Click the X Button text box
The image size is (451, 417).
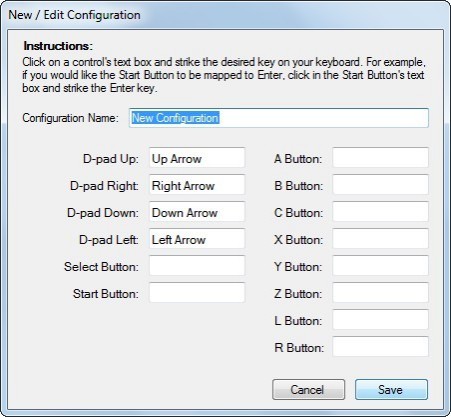(380, 239)
